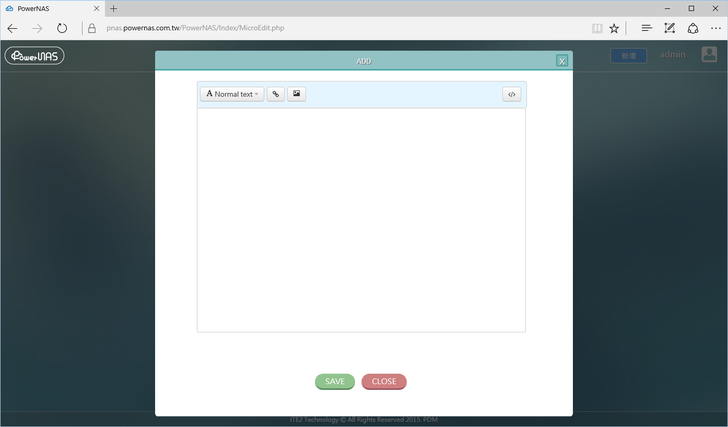The height and width of the screenshot is (427, 728).
Task: Go back with the browser back arrow
Action: click(x=13, y=28)
